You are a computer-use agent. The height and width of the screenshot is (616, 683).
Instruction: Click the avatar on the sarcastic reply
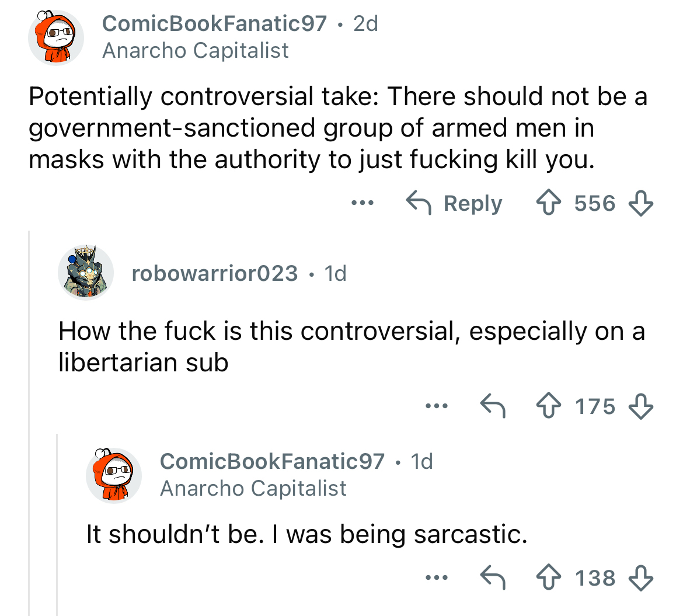point(114,475)
